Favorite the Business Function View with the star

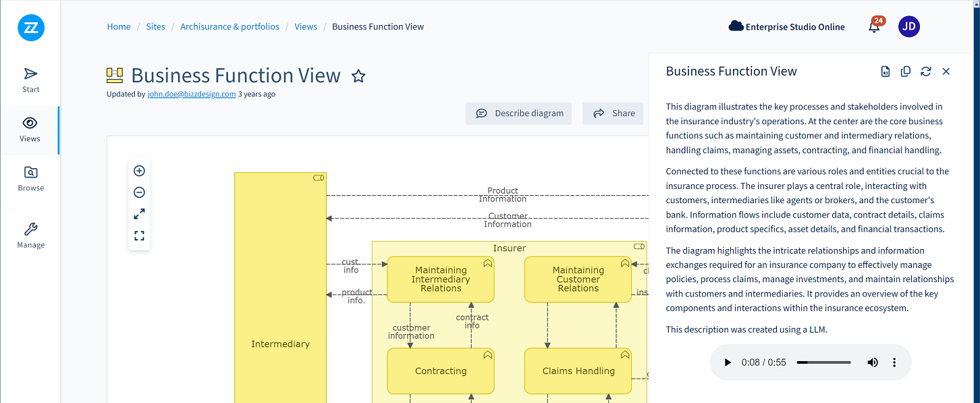click(358, 76)
